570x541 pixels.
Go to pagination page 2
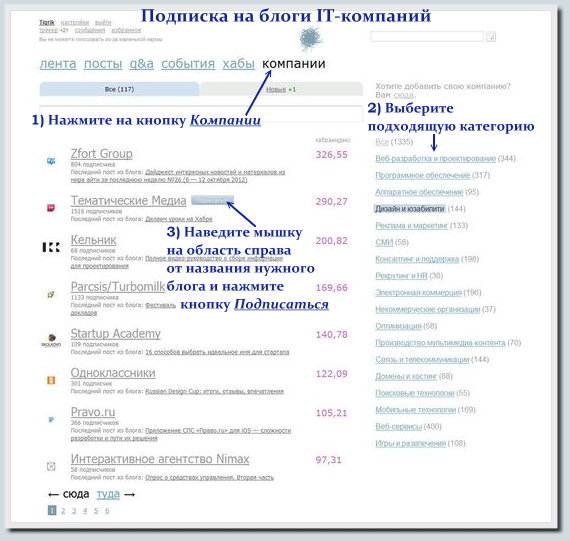(x=63, y=511)
